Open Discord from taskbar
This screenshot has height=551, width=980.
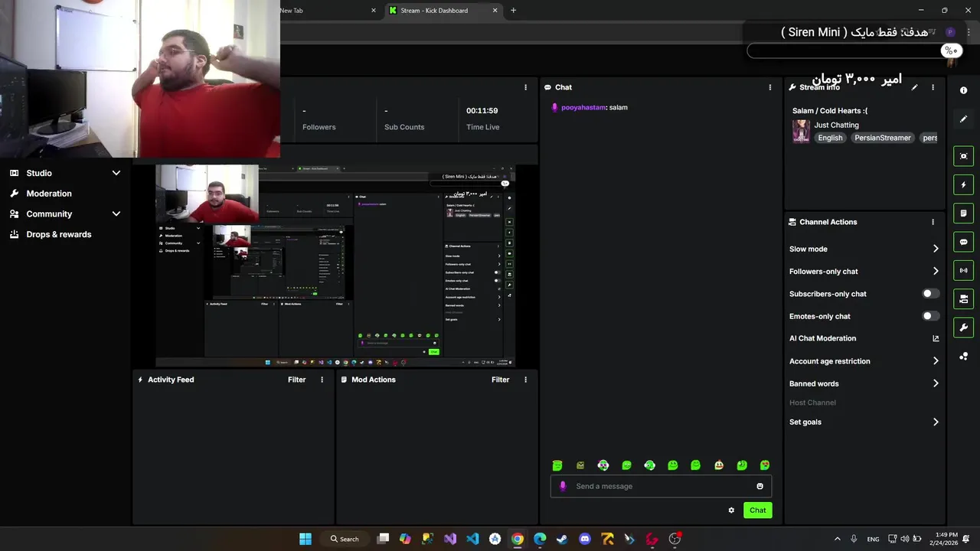585,539
